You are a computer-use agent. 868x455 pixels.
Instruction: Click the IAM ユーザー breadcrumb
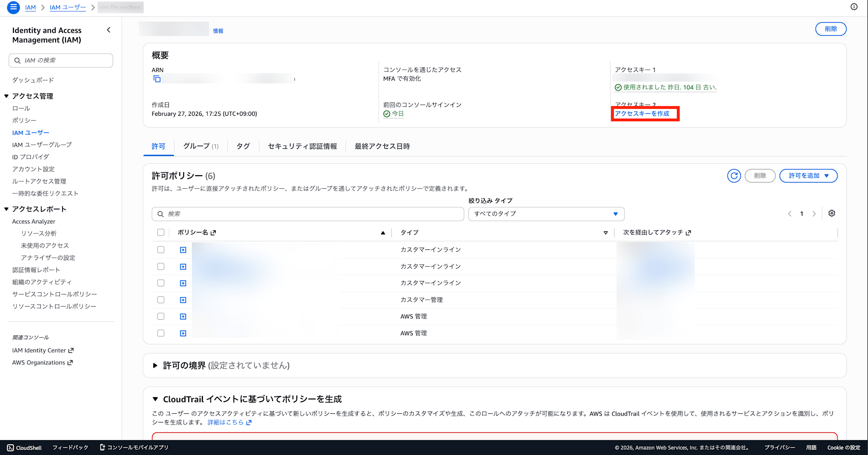[x=68, y=7]
